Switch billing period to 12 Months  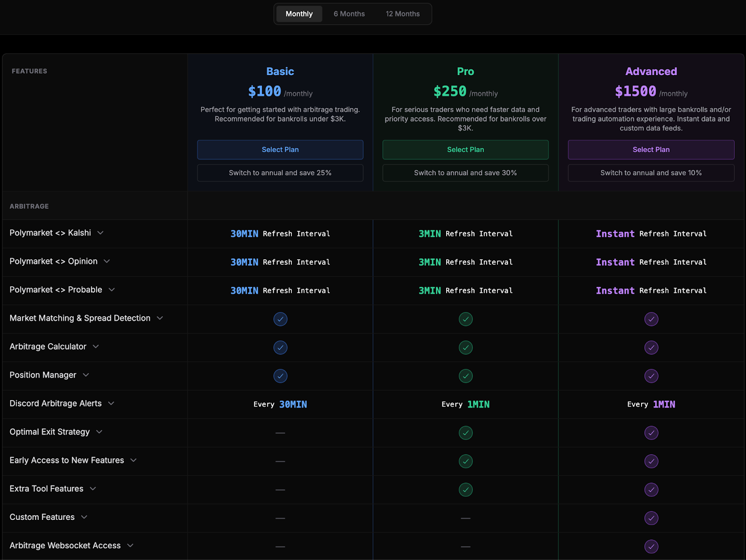point(402,14)
